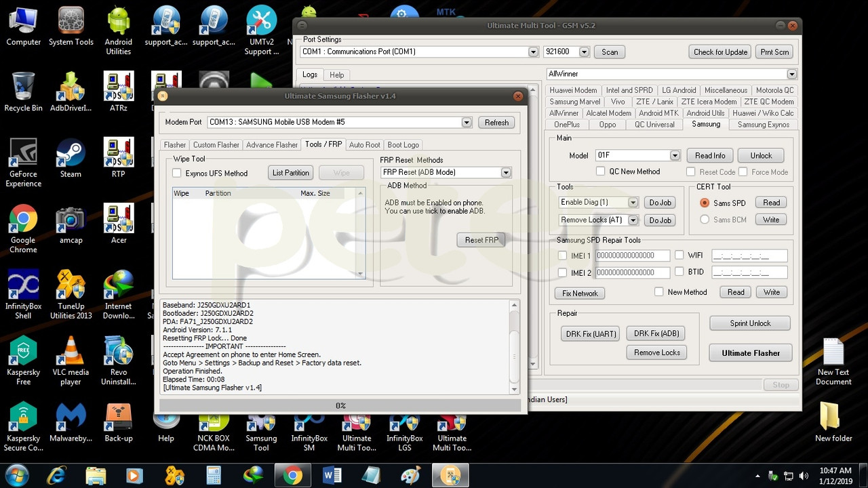Click the 0% progress bar

pos(340,405)
